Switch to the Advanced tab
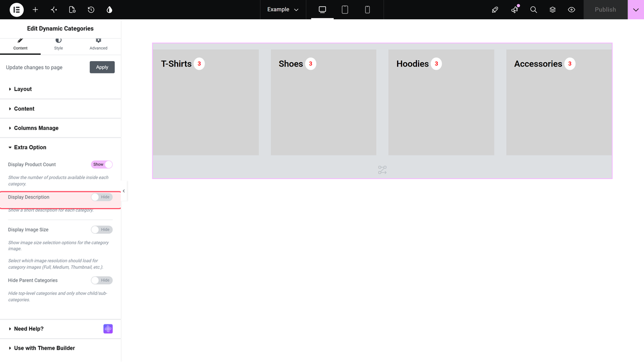 tap(98, 44)
